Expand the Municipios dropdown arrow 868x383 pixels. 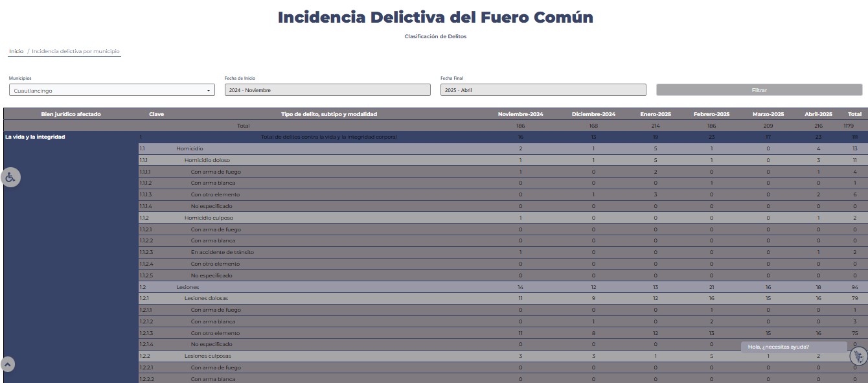(209, 91)
